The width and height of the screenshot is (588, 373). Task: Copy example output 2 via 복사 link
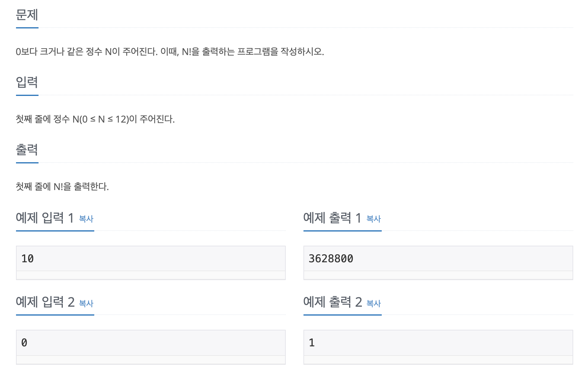coord(374,303)
